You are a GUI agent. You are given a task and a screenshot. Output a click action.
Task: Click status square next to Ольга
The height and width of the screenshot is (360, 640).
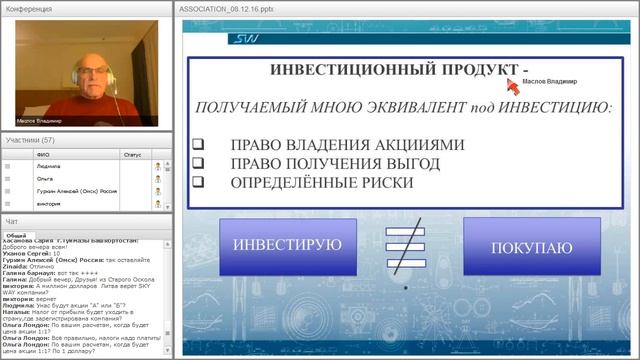[7, 179]
